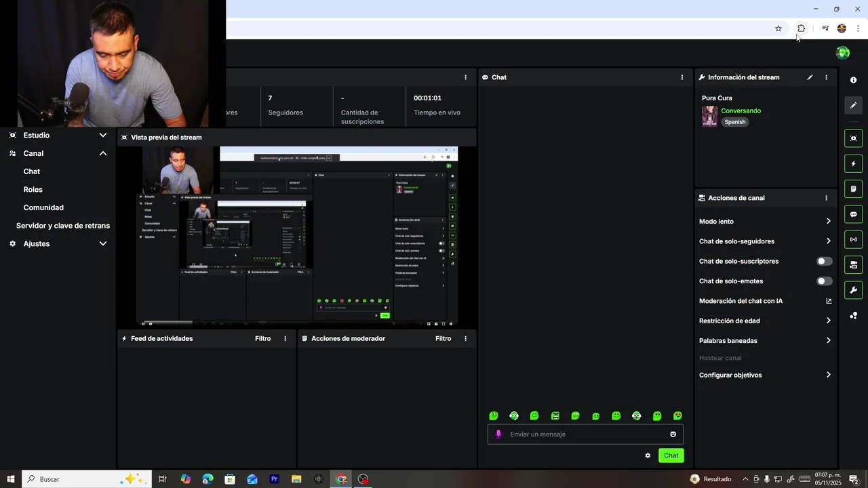Toggle the lightning activity feed widget icon
The image size is (868, 488).
point(853,163)
